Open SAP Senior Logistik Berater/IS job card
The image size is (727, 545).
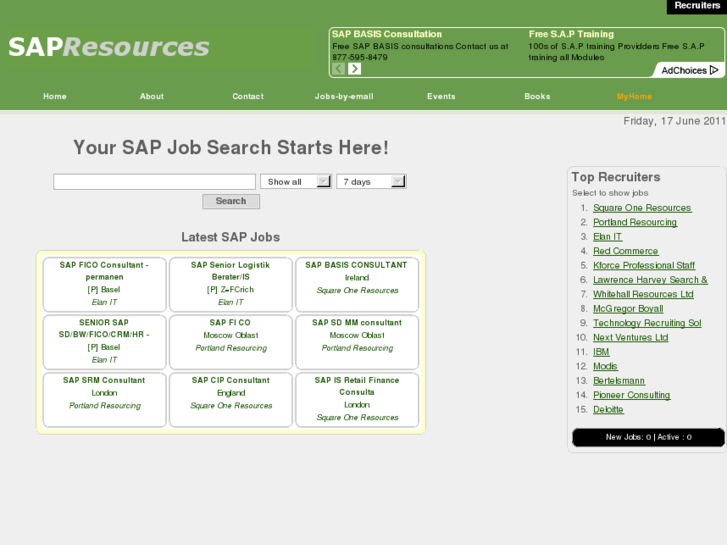(231, 284)
